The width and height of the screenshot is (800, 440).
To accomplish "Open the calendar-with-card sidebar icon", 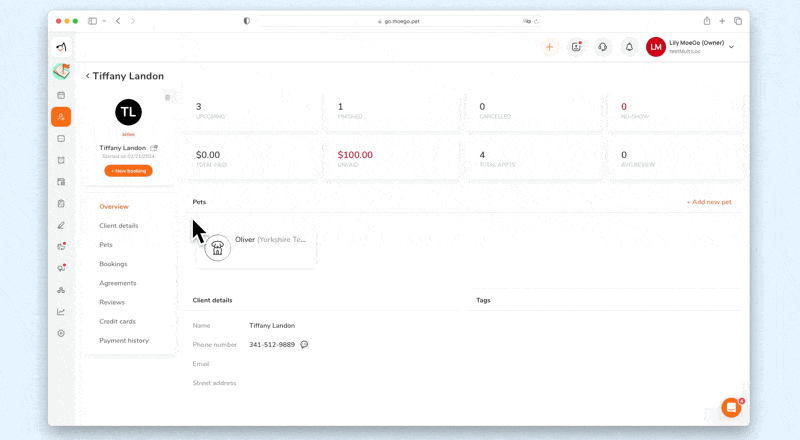I will (x=61, y=182).
